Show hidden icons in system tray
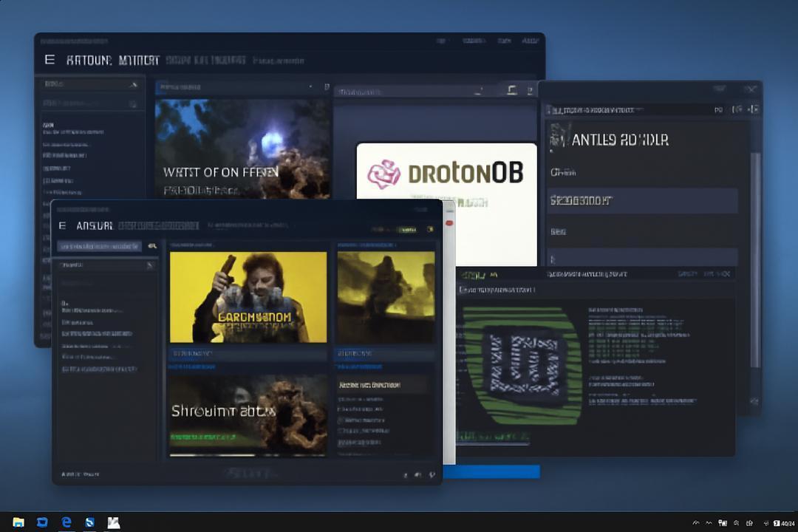798x532 pixels. click(x=696, y=523)
